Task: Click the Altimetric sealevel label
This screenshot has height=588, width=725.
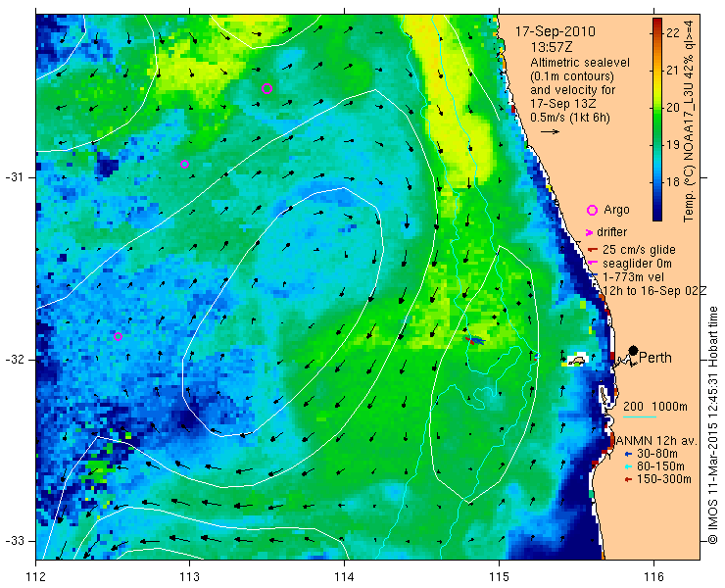Action: pos(580,62)
